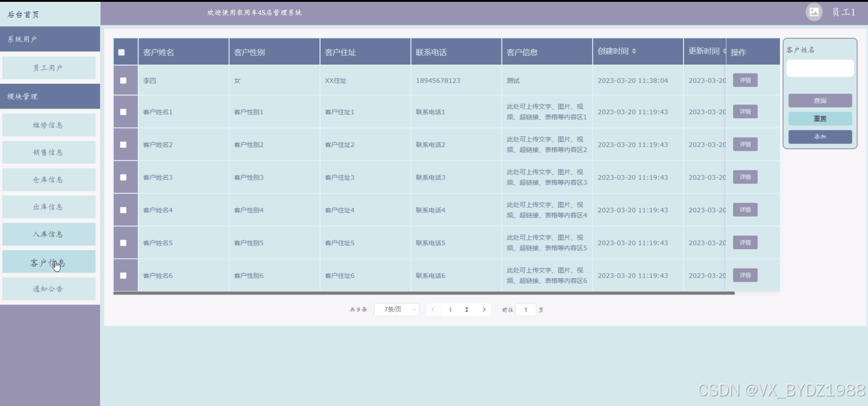Expand the 系统用户 sidebar section
The height and width of the screenshot is (406, 868).
pyautogui.click(x=50, y=39)
